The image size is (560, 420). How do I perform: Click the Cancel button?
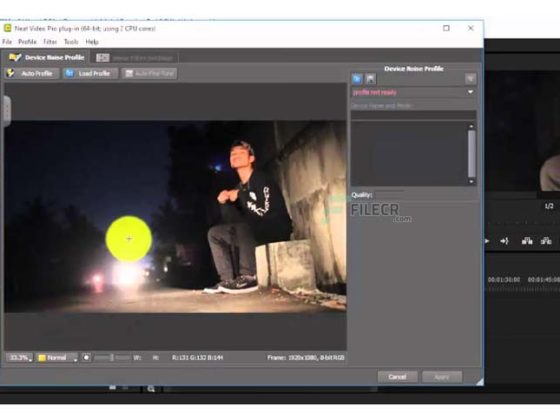pos(397,377)
